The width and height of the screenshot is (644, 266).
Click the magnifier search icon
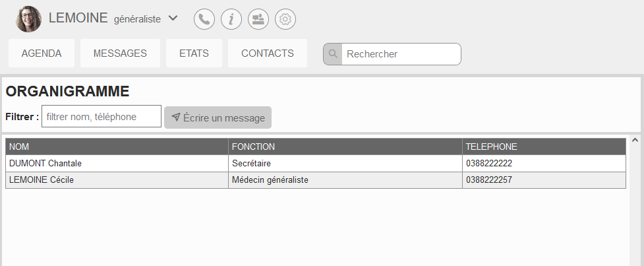pos(333,54)
